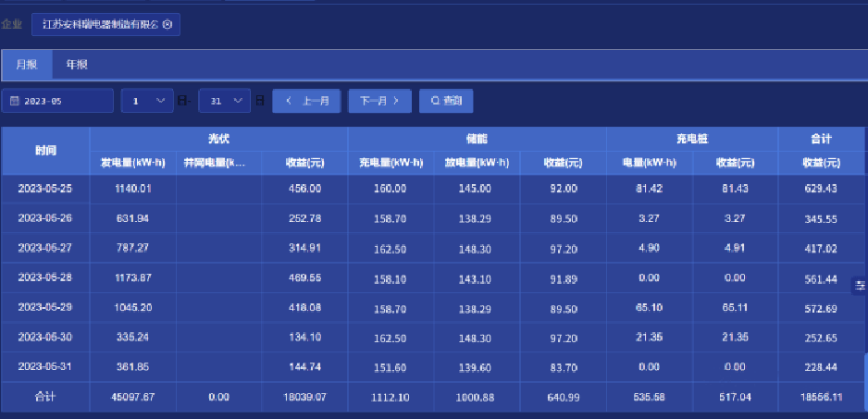Click the 535.58 total charger energy

(x=649, y=398)
